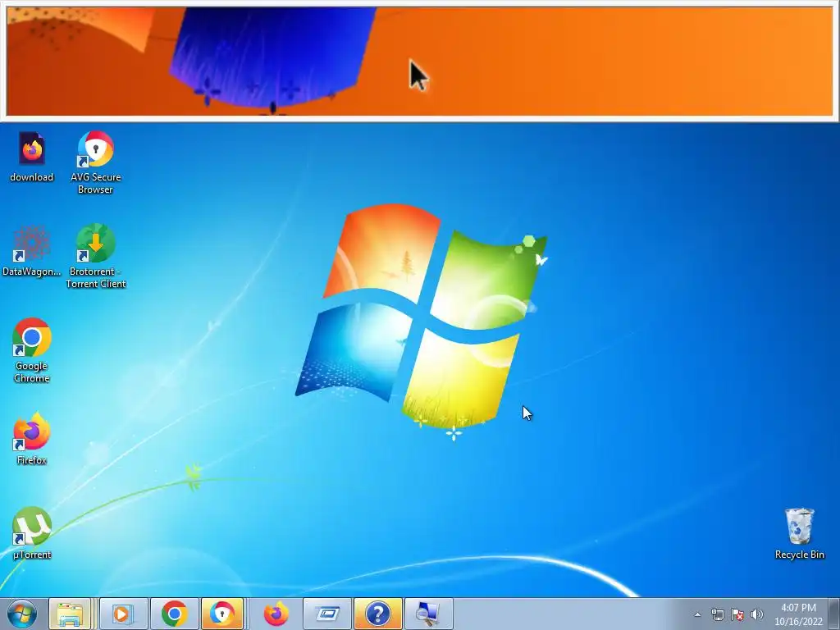Open the Windows Start menu
840x630 pixels.
pyautogui.click(x=22, y=614)
